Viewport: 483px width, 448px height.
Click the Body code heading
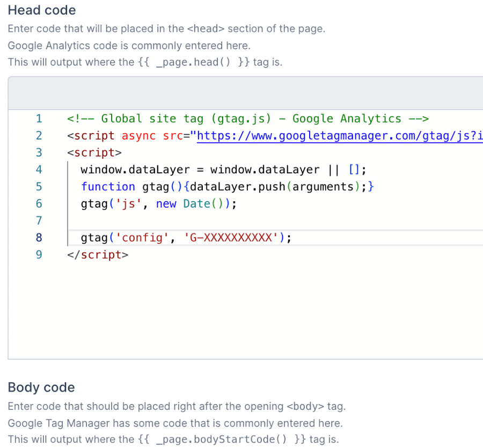click(x=41, y=387)
